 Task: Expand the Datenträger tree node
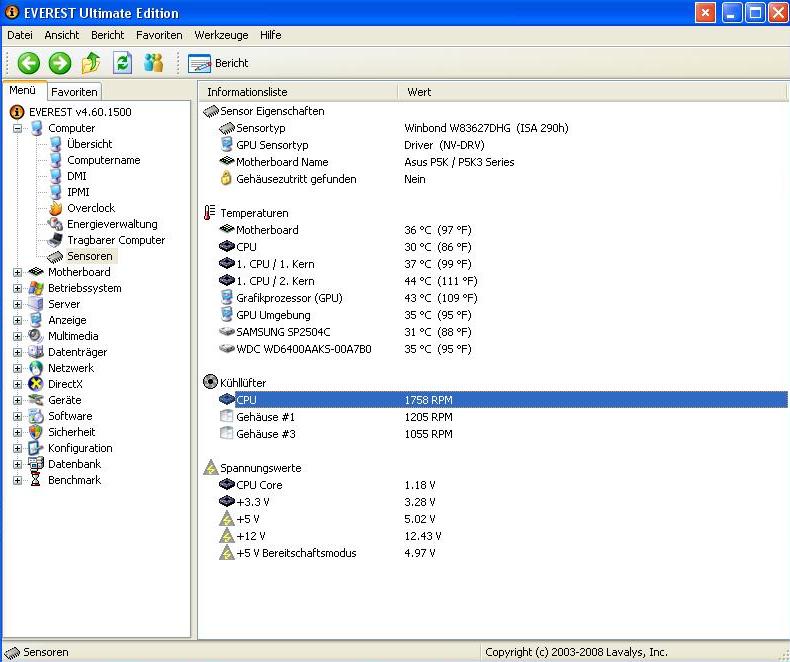[x=18, y=353]
